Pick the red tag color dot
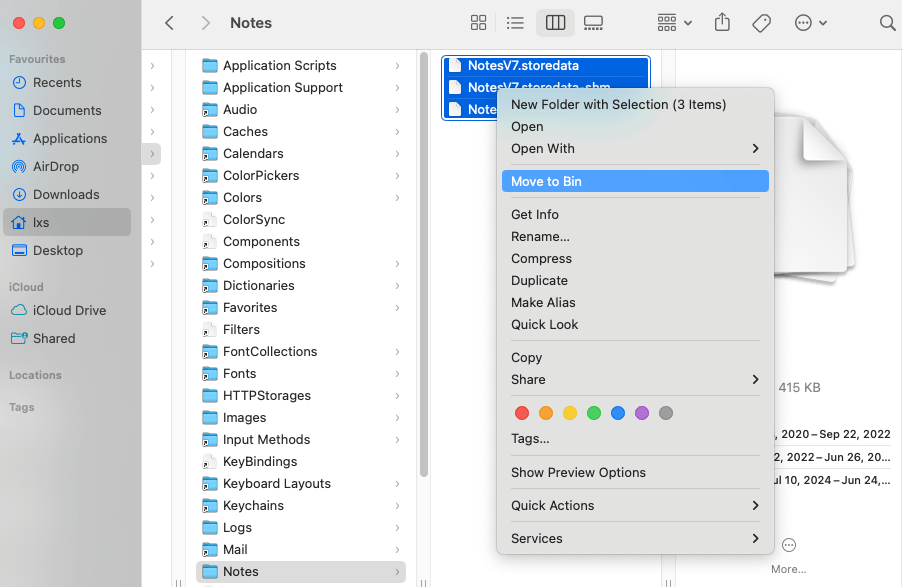This screenshot has height=587, width=902. pos(521,413)
